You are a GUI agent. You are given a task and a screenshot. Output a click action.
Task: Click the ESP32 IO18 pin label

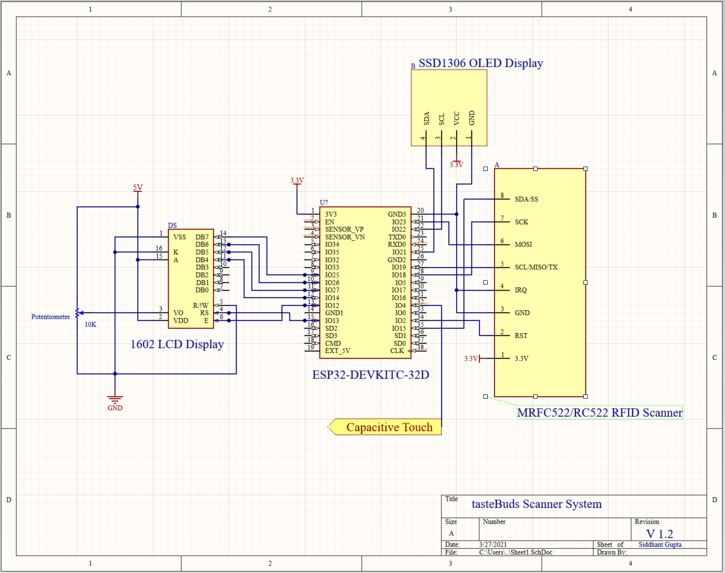pos(399,275)
